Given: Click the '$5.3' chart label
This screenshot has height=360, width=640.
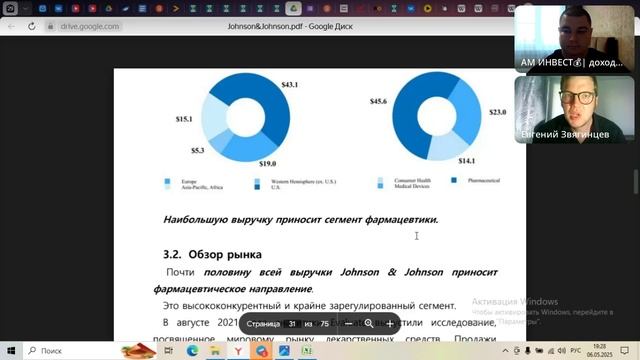Looking at the screenshot, I should [x=198, y=151].
